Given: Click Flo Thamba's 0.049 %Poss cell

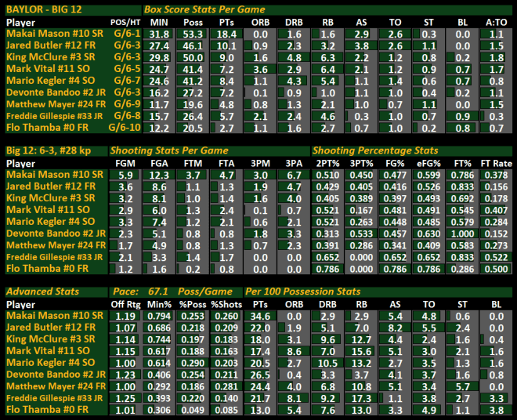Looking at the screenshot, I should point(193,410).
